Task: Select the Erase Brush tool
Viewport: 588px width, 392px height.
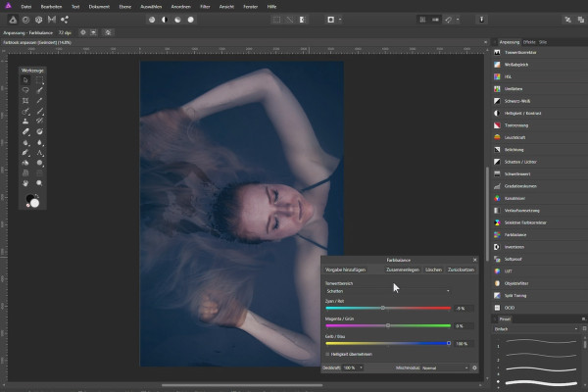Action: 25,131
